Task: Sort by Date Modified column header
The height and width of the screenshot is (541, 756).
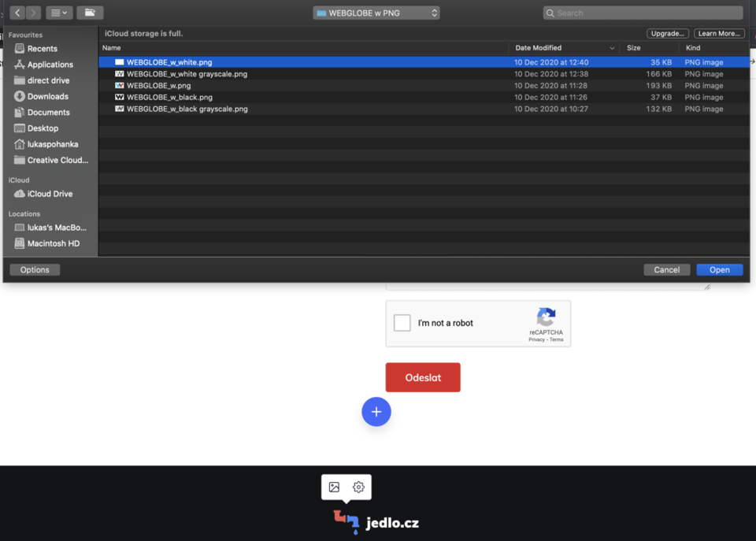Action: point(564,48)
